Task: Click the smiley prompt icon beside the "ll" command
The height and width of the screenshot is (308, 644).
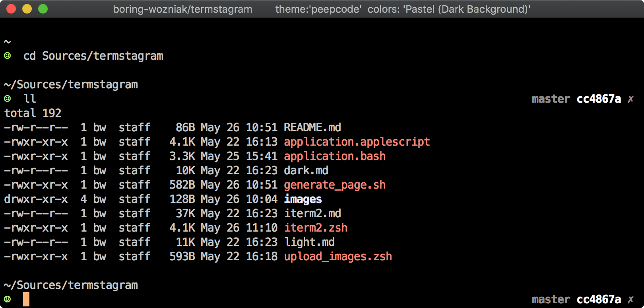Action: click(8, 98)
